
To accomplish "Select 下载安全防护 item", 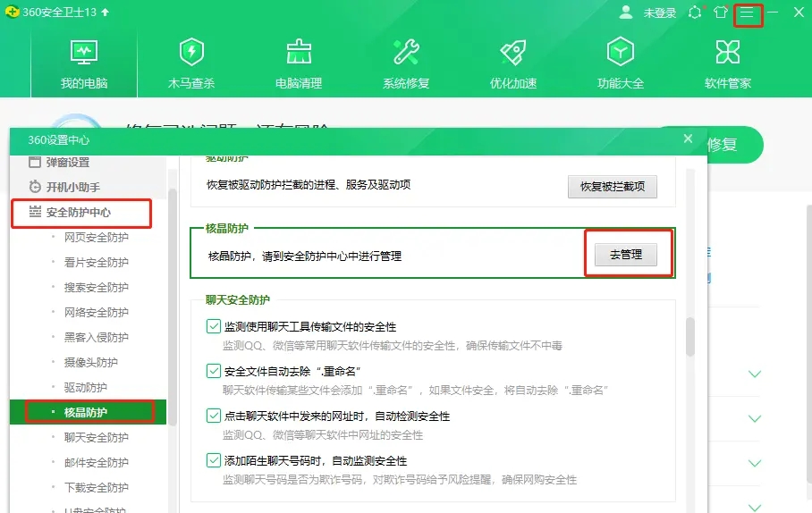I will (x=97, y=487).
